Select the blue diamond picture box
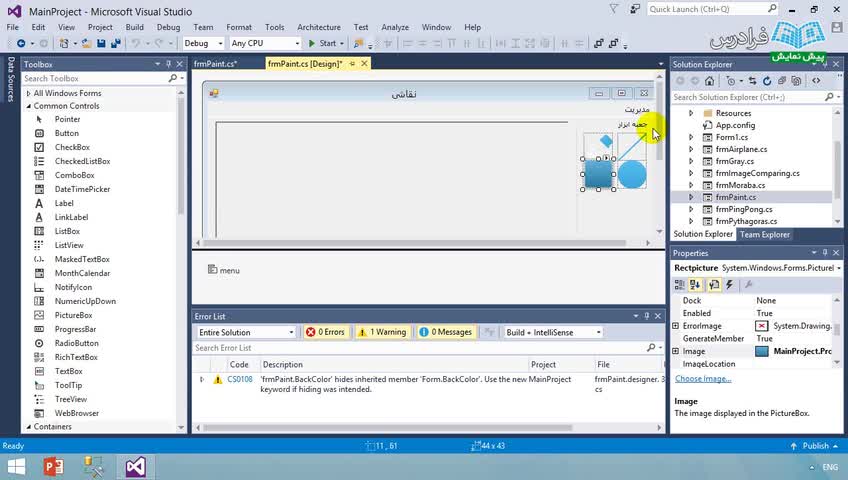 coord(600,144)
